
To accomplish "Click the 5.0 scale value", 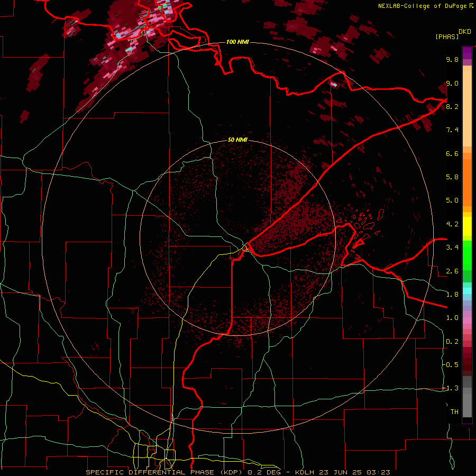I will pyautogui.click(x=452, y=200).
